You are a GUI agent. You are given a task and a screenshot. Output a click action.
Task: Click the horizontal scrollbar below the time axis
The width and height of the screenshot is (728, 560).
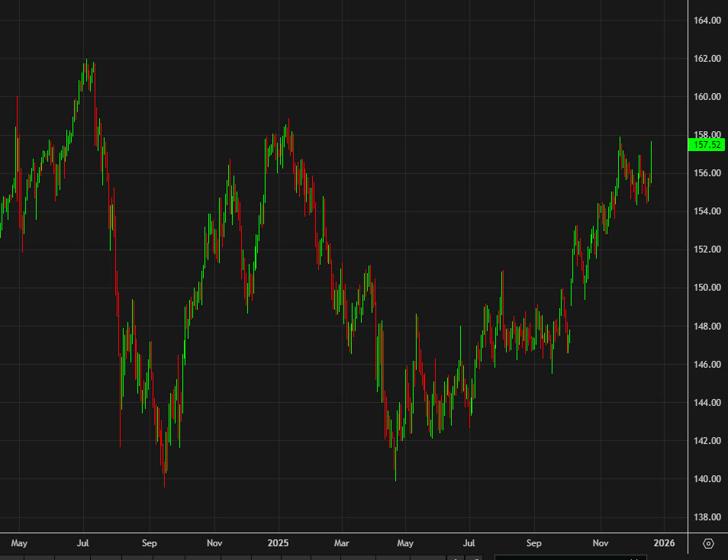coord(571,556)
